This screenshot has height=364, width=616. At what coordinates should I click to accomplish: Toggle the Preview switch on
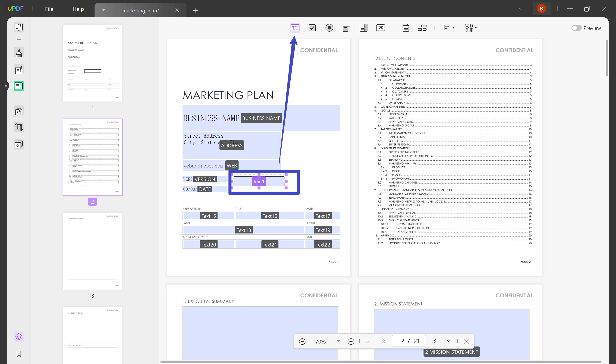576,28
